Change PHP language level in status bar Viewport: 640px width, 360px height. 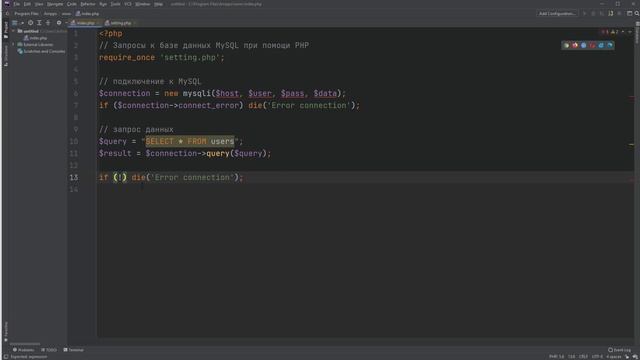point(557,357)
